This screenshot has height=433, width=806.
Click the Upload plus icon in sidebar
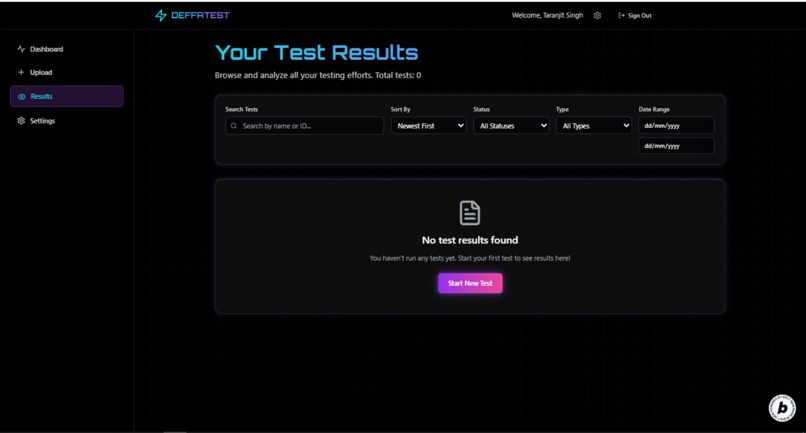pos(21,73)
